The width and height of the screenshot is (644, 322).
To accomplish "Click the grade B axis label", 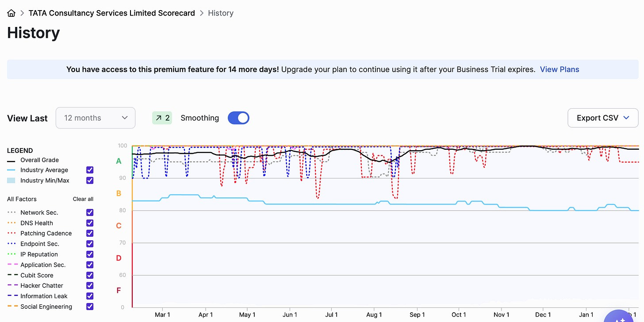I will coord(119,193).
